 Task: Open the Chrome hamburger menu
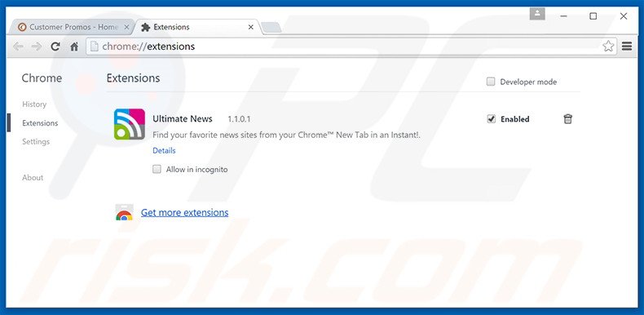point(627,46)
